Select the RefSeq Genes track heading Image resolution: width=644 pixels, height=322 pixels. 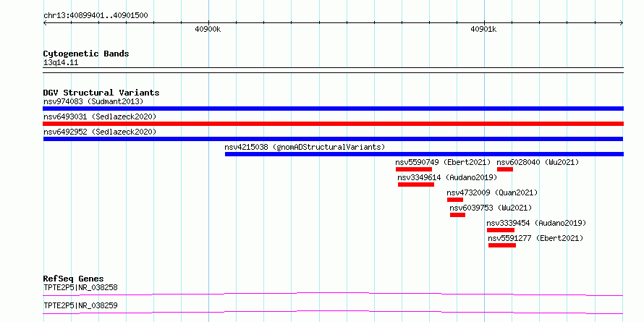click(74, 279)
